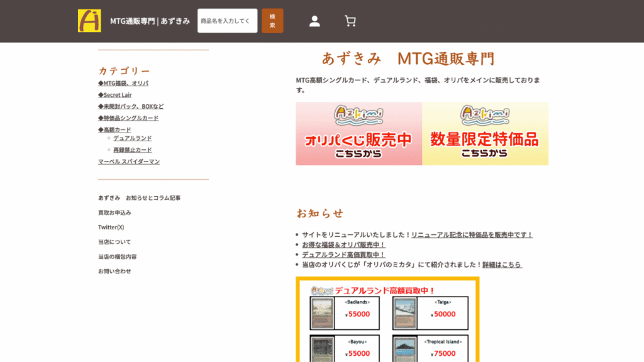Open the 数量限定特価品 banner

[x=484, y=134]
